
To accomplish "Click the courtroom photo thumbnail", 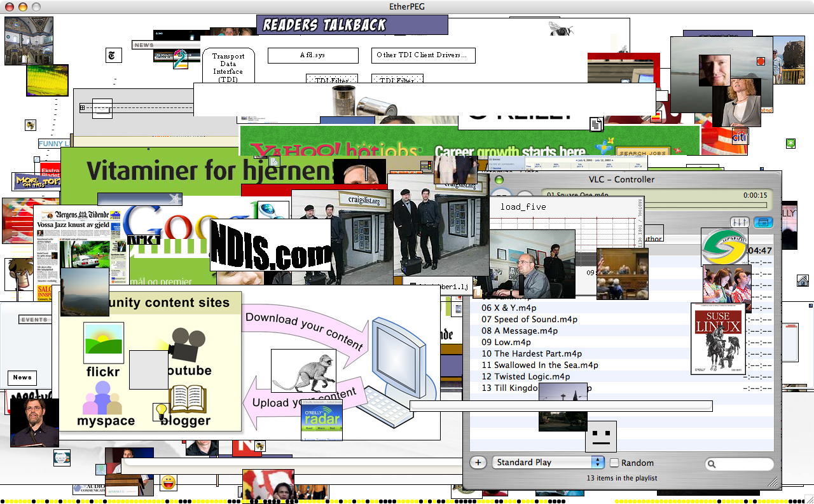I will [623, 274].
